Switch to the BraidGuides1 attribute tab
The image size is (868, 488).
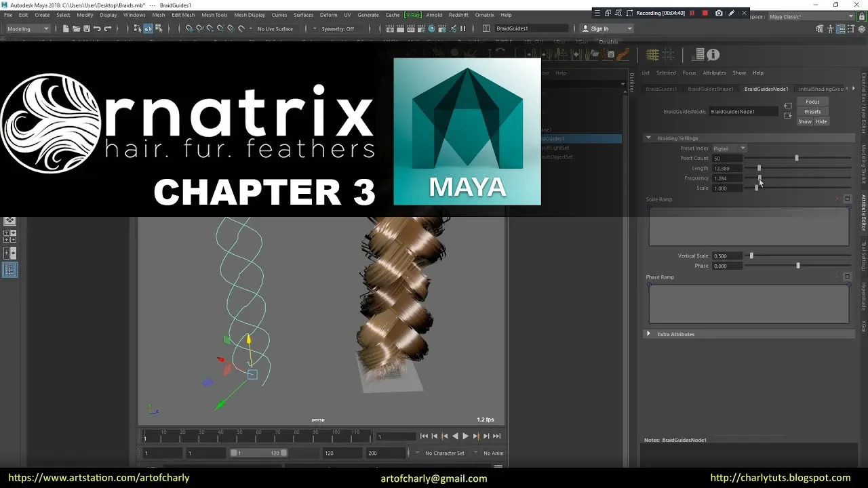[x=660, y=89]
